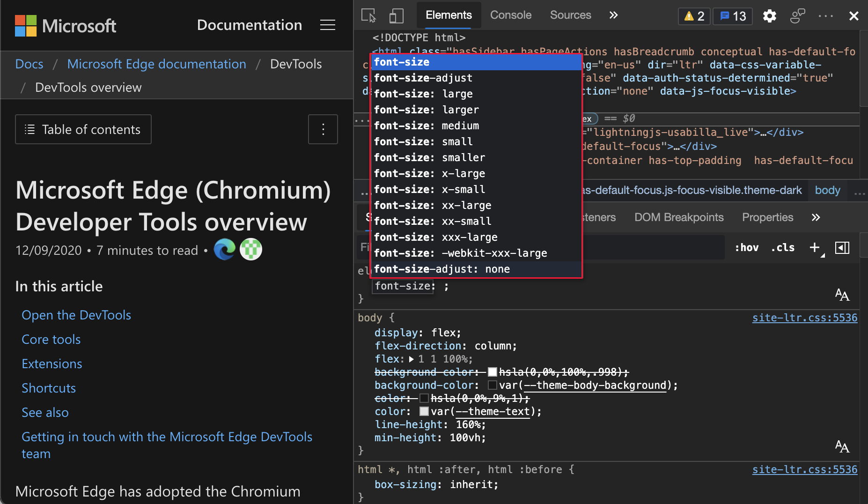Follow the Shortcuts article link
The width and height of the screenshot is (868, 504).
coord(49,388)
